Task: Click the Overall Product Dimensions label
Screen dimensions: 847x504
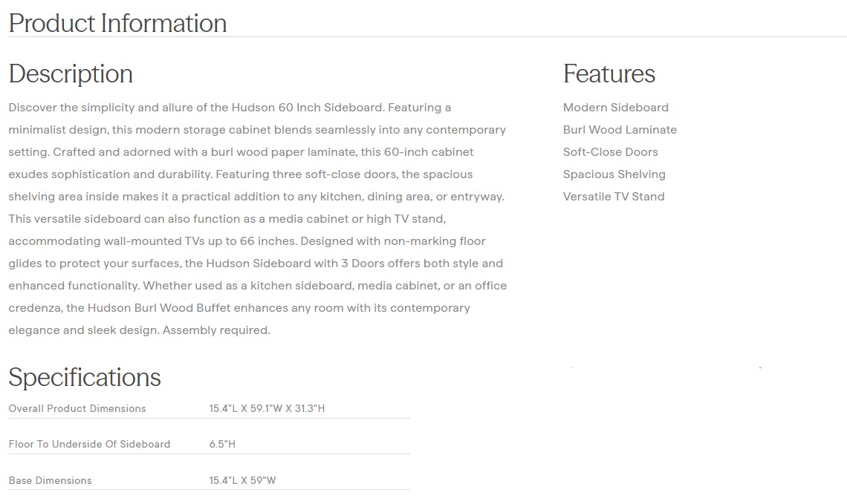Action: click(x=77, y=408)
